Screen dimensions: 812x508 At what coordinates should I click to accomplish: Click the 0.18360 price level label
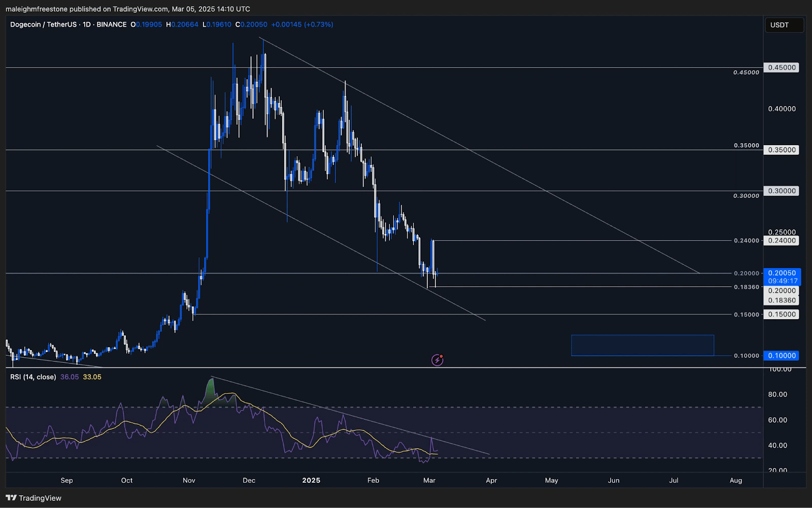(x=781, y=300)
